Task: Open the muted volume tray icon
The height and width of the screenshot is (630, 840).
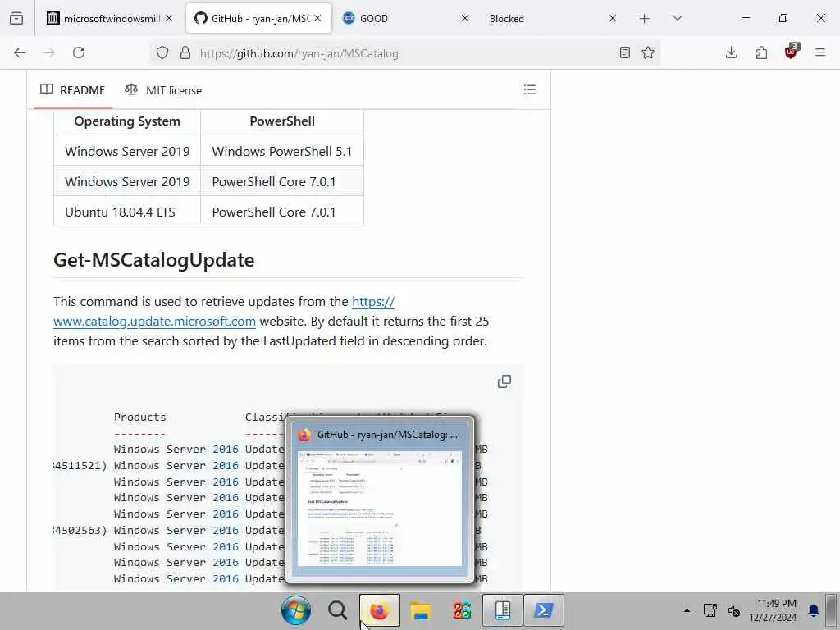Action: click(734, 610)
